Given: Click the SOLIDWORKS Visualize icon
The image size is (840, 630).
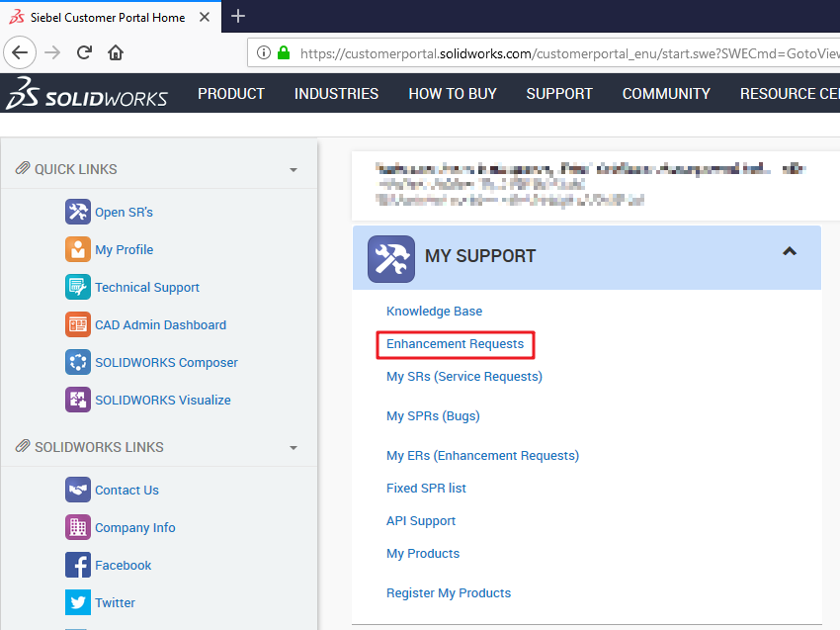Looking at the screenshot, I should (x=78, y=400).
